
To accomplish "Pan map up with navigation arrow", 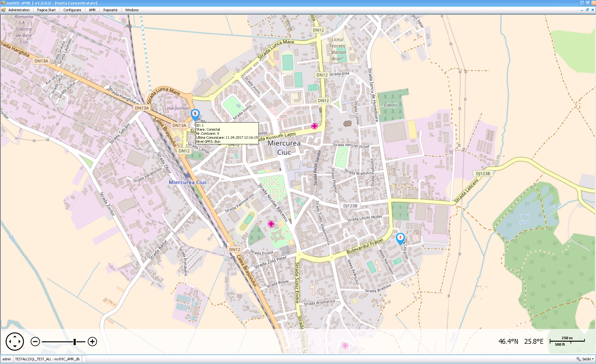I will (x=15, y=336).
